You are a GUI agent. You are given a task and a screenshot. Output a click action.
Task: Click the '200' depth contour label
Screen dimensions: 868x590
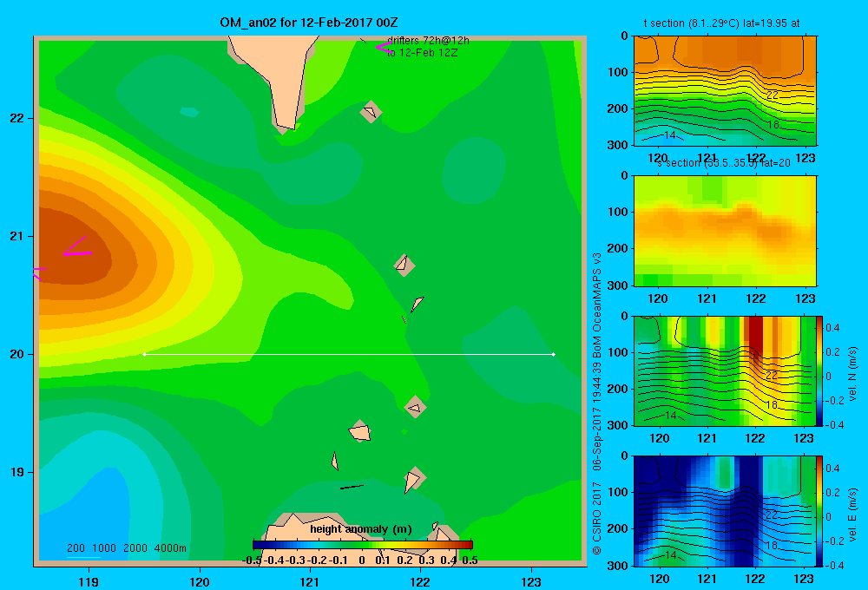tap(76, 548)
